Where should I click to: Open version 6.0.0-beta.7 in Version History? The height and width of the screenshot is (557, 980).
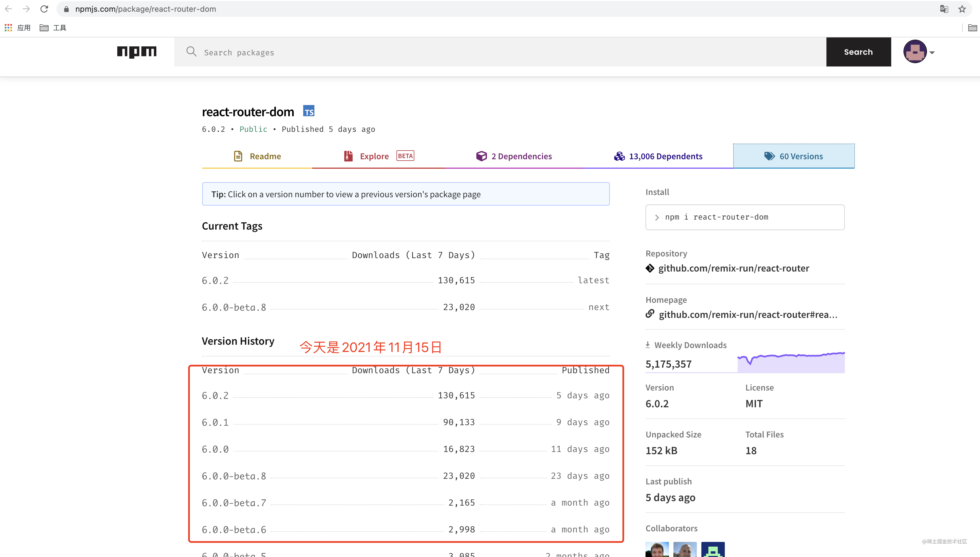tap(234, 503)
